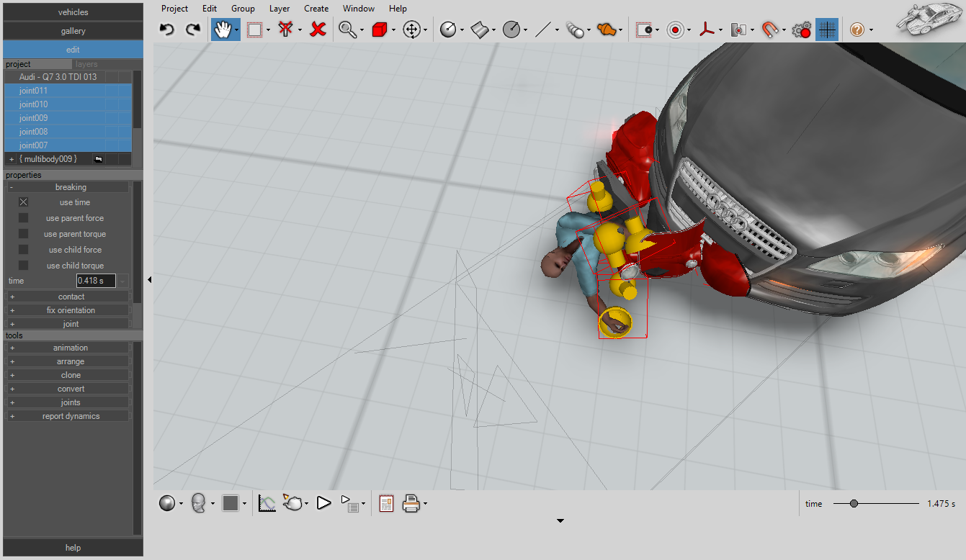Click the red magnet snap icon
Viewport: 966px width, 560px height.
pyautogui.click(x=770, y=30)
